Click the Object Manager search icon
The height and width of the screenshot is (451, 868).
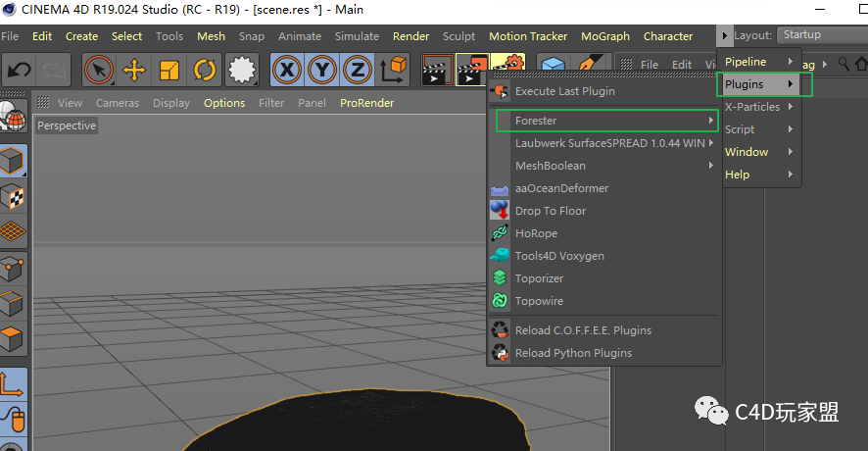[x=844, y=64]
